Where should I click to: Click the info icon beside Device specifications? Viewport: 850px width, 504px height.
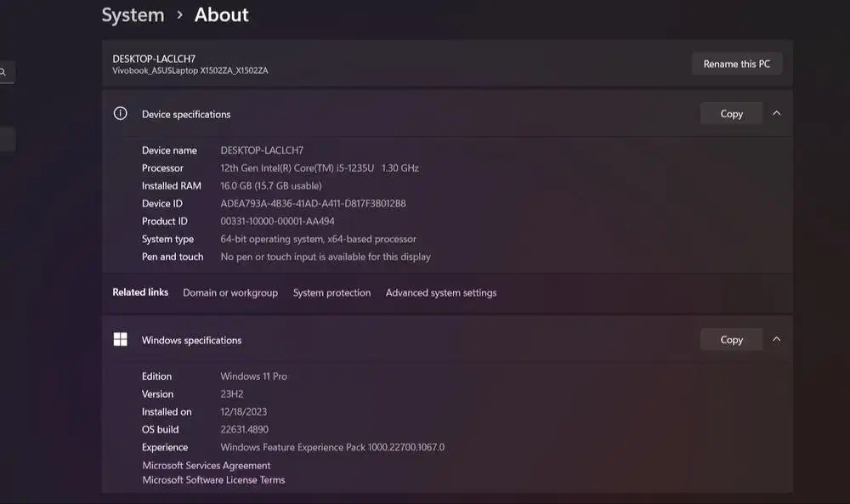[x=121, y=114]
